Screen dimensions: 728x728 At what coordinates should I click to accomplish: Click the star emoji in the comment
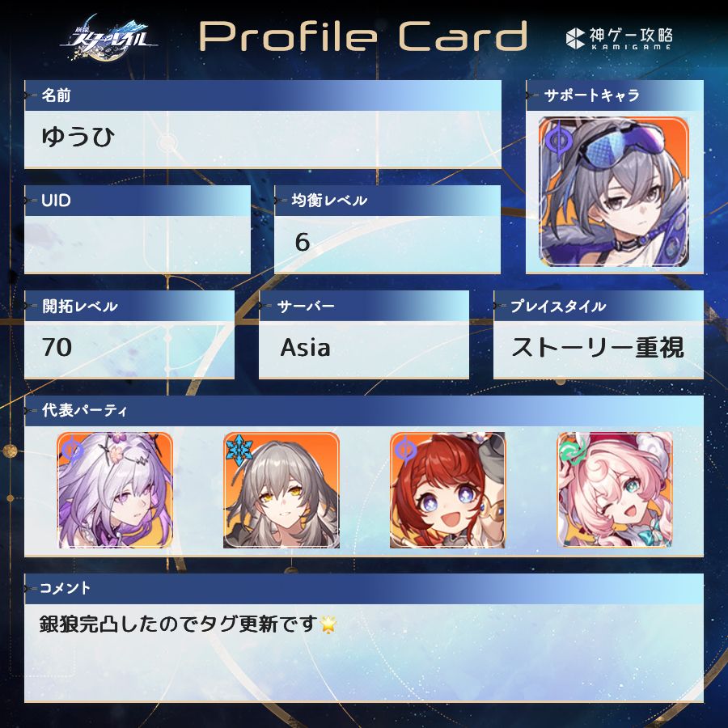pyautogui.click(x=328, y=624)
